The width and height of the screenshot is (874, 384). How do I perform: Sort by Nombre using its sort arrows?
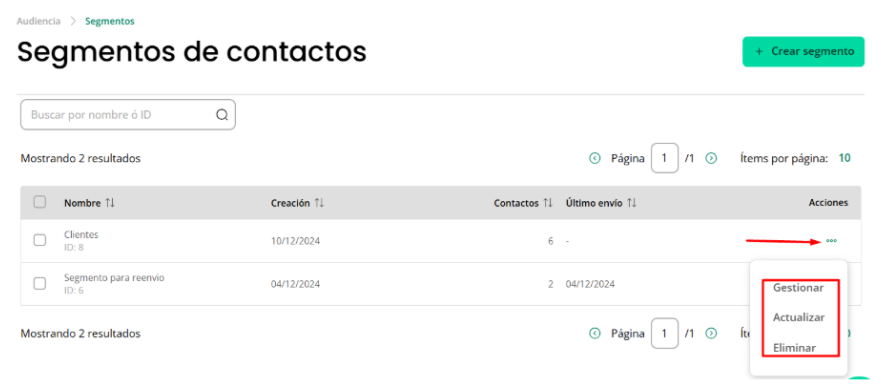pyautogui.click(x=110, y=203)
